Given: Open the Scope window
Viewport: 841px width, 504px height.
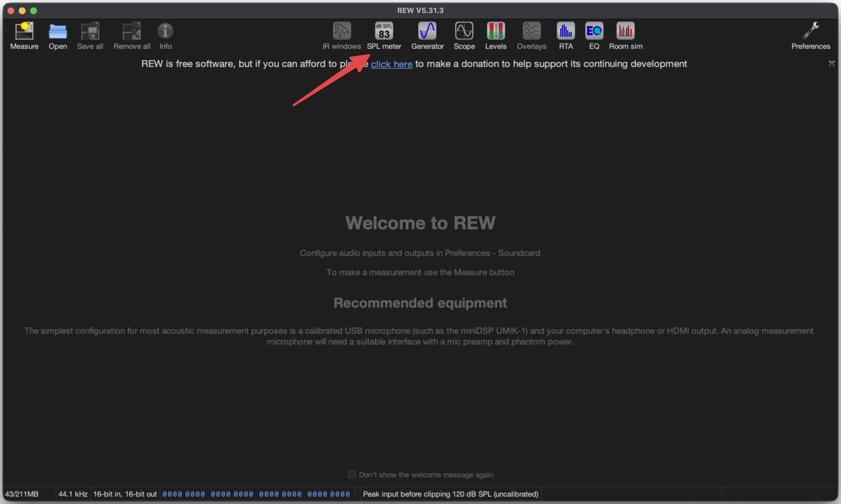Looking at the screenshot, I should 464,36.
